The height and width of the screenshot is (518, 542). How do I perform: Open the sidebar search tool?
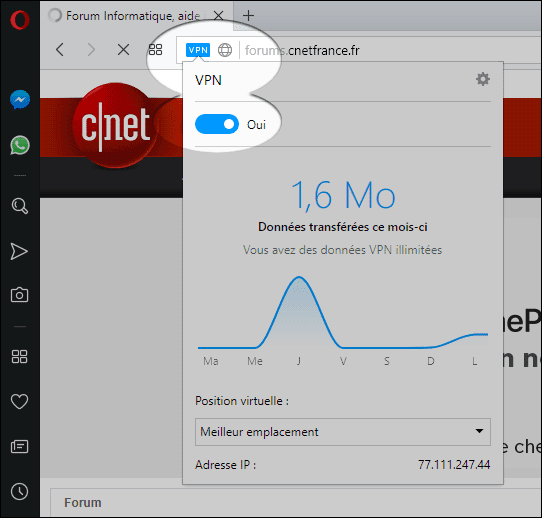pyautogui.click(x=20, y=206)
